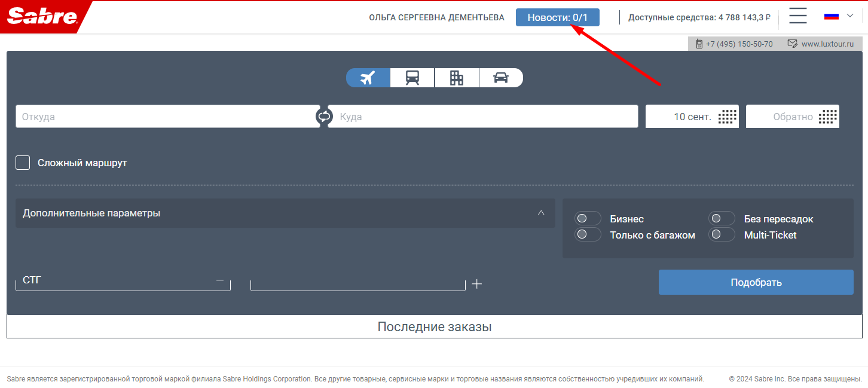The image size is (868, 388).
Task: Open the hotel building search icon
Action: tap(457, 78)
